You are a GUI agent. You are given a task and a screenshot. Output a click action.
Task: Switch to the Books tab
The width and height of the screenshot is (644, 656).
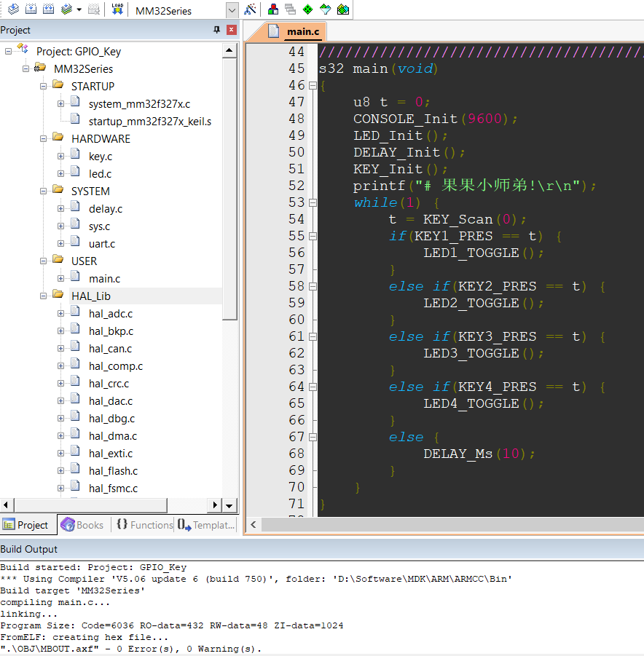[x=82, y=525]
